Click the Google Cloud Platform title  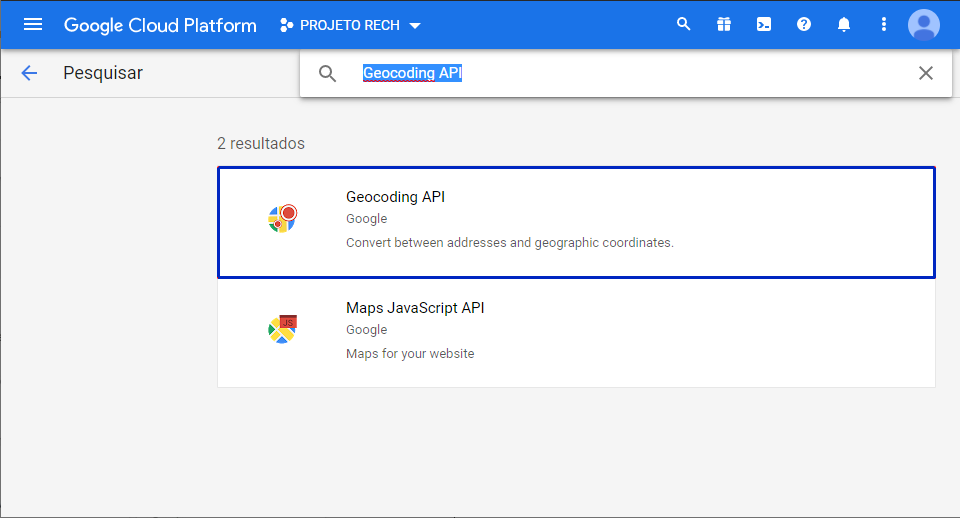point(160,25)
